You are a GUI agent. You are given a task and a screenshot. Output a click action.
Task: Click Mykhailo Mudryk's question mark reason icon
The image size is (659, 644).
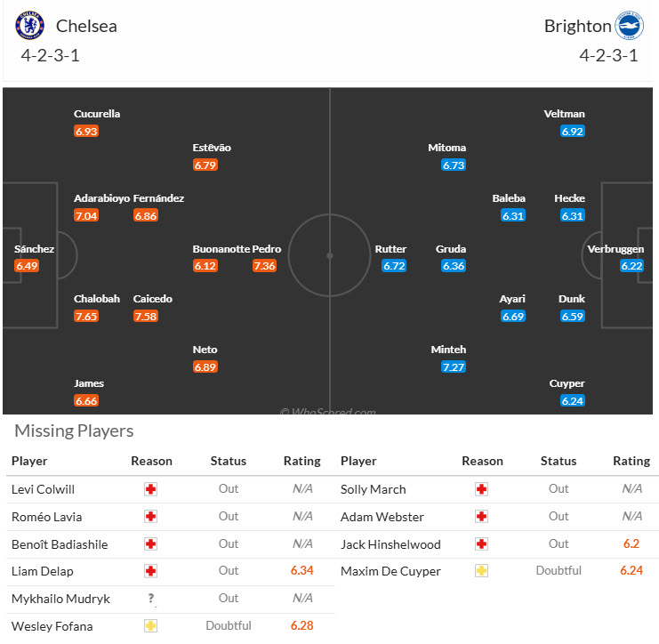pos(151,599)
